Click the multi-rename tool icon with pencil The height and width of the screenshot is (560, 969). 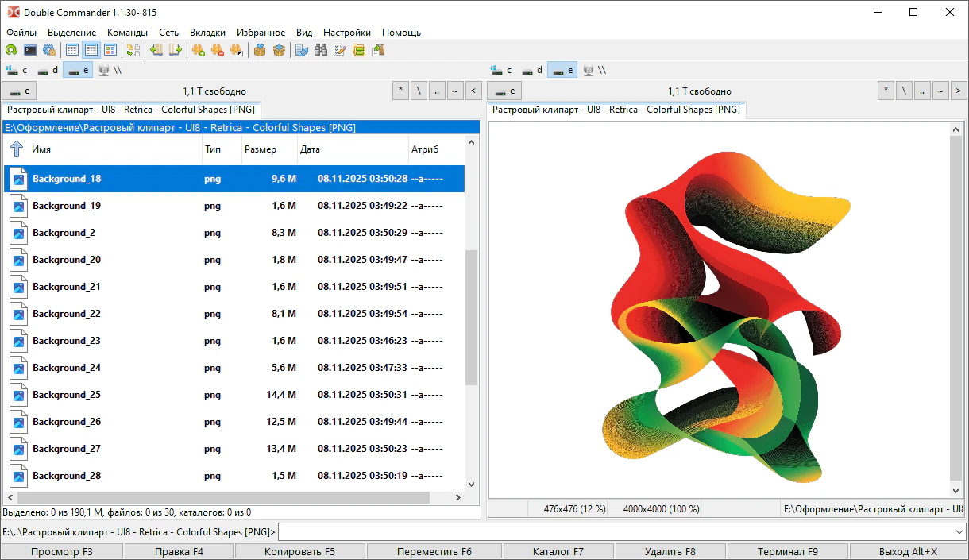point(340,50)
